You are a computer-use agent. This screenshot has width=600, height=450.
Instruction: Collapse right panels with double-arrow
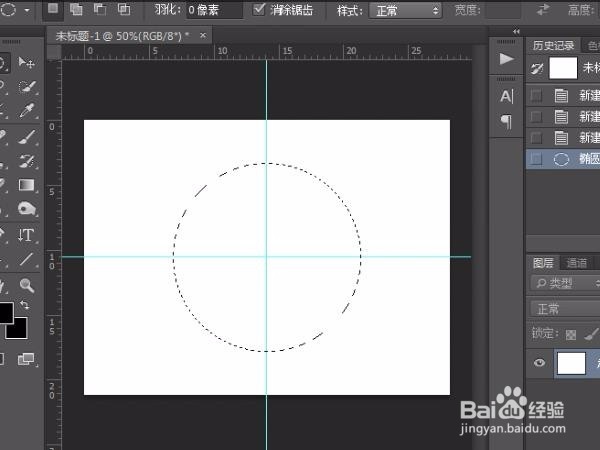(x=516, y=31)
